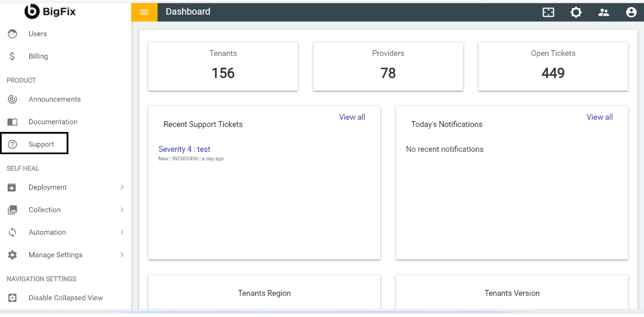Click the Documentation book icon

tap(12, 122)
